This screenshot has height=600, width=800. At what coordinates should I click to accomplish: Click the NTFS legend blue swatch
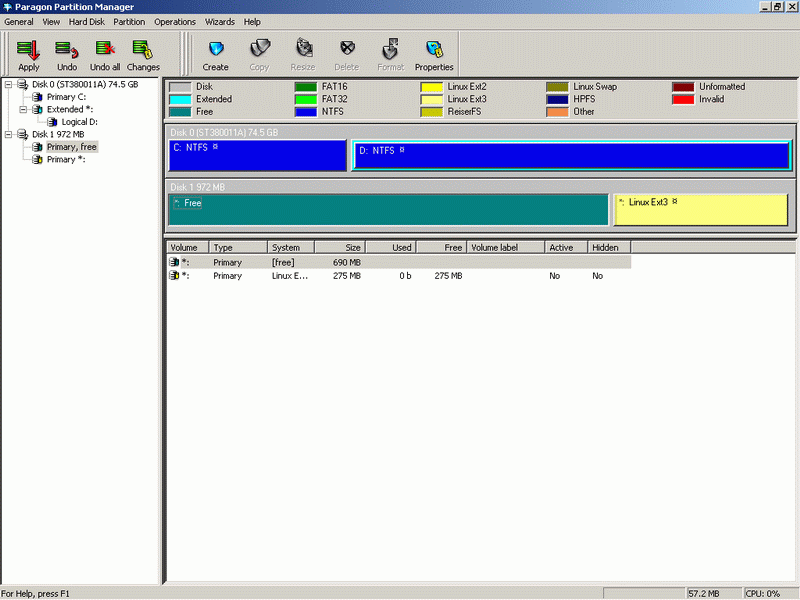tap(306, 112)
